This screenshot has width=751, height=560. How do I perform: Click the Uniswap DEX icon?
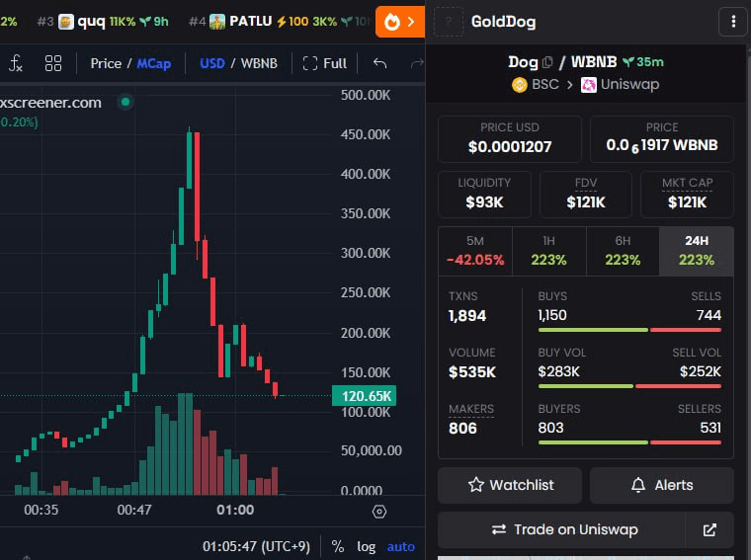click(x=589, y=85)
